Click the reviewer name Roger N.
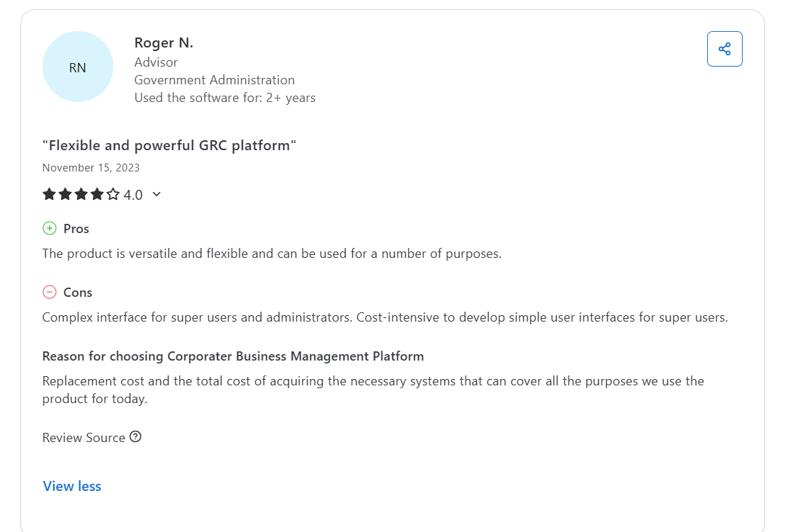 click(164, 43)
